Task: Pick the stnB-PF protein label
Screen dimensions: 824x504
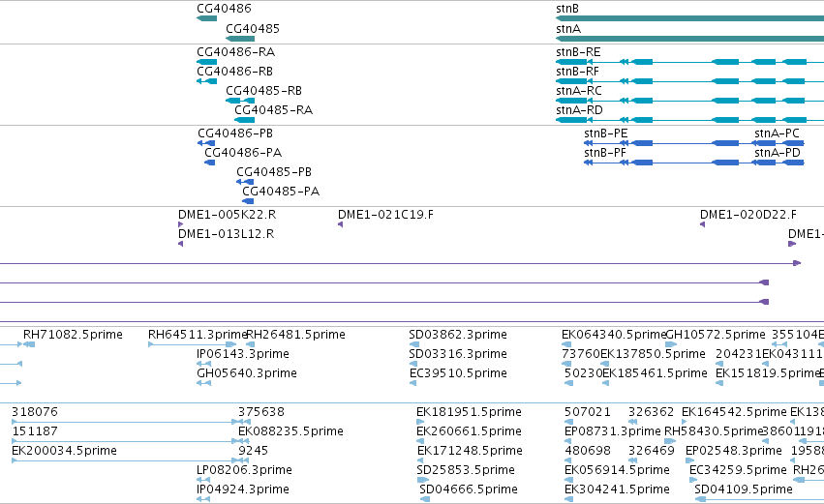Action: [605, 153]
